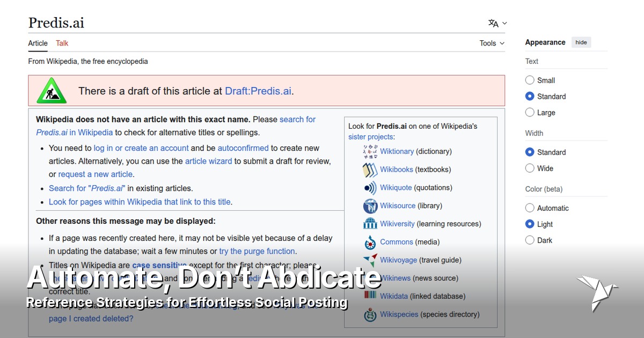
Task: Open the Wikiquote quotations link
Action: coord(396,188)
